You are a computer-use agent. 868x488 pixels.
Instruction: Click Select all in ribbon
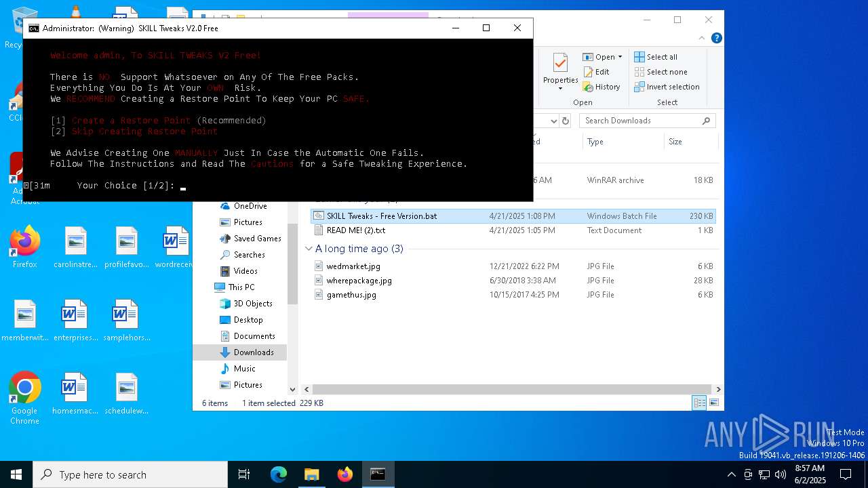pyautogui.click(x=655, y=57)
